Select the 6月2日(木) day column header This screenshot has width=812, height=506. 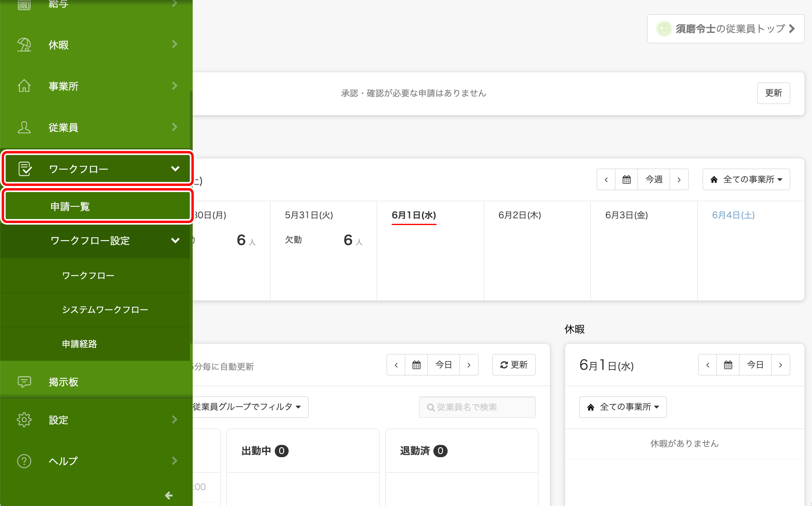coord(520,215)
